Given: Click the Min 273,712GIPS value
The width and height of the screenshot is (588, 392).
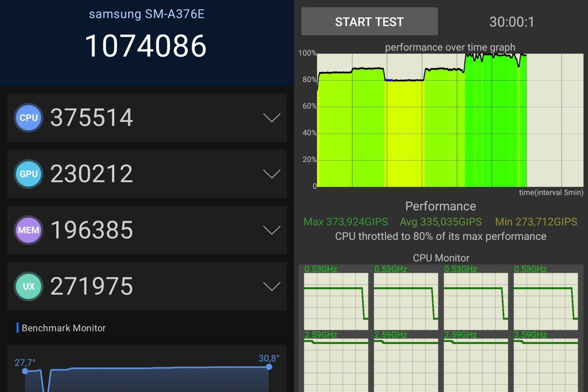Looking at the screenshot, I should tap(536, 222).
